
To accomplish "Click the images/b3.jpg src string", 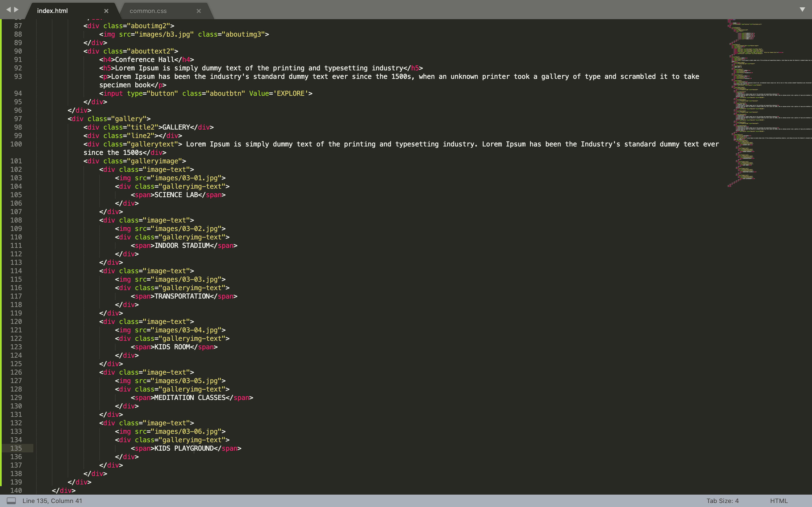I will (164, 34).
